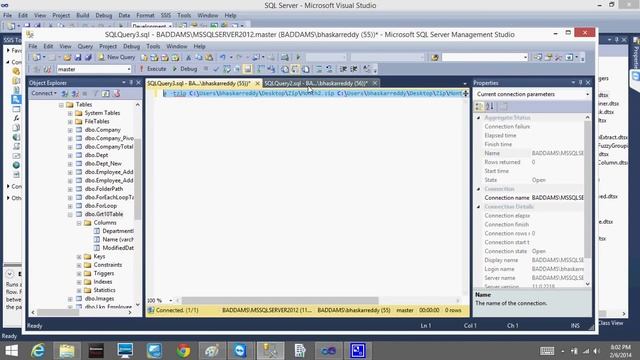The height and width of the screenshot is (360, 640).
Task: Toggle IntelliSense Enabled in the SQL toolbar
Action: (x=247, y=69)
